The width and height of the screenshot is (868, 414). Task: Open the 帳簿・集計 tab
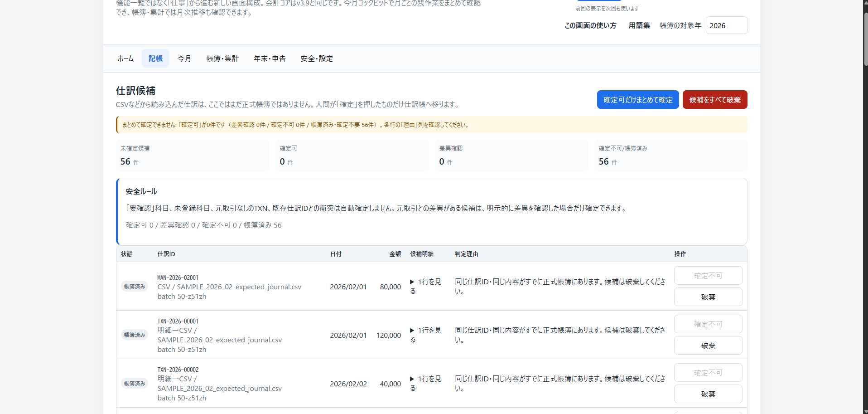222,58
